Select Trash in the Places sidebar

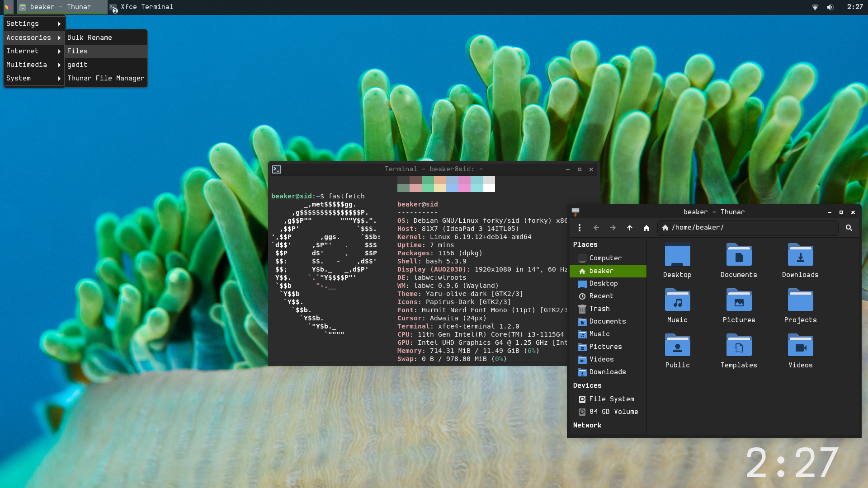tap(599, 309)
